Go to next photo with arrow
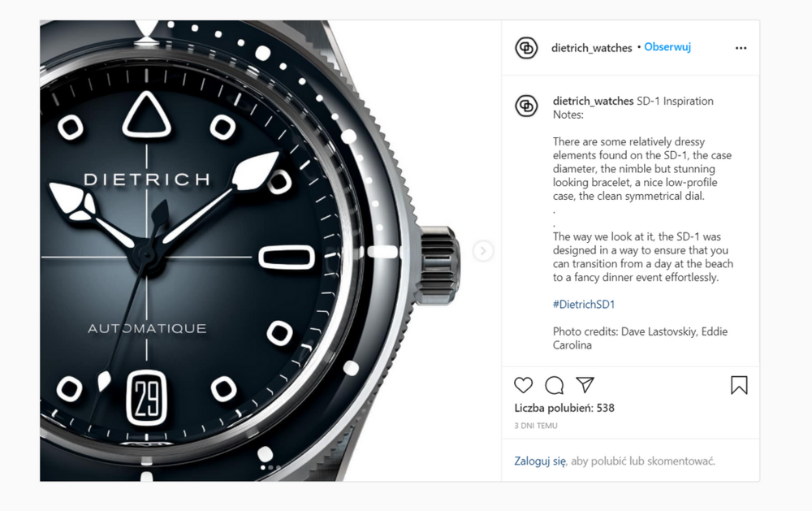The width and height of the screenshot is (812, 511). [x=483, y=251]
